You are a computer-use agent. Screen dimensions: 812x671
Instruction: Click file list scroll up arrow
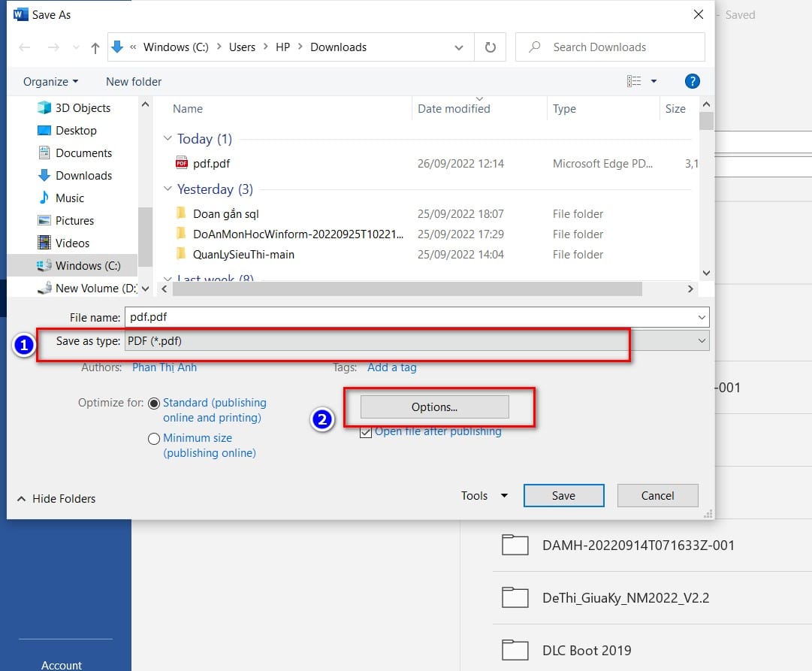[706, 104]
